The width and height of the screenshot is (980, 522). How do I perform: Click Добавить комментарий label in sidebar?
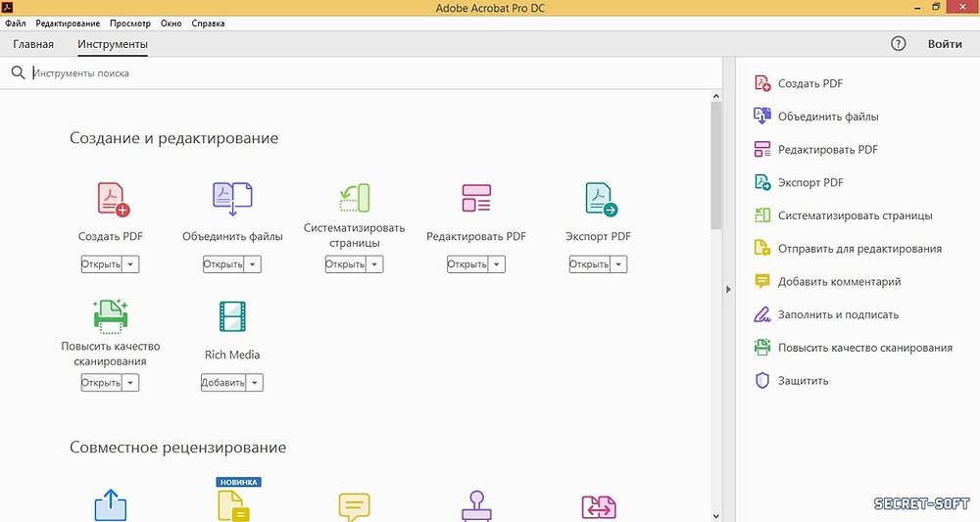coord(840,282)
